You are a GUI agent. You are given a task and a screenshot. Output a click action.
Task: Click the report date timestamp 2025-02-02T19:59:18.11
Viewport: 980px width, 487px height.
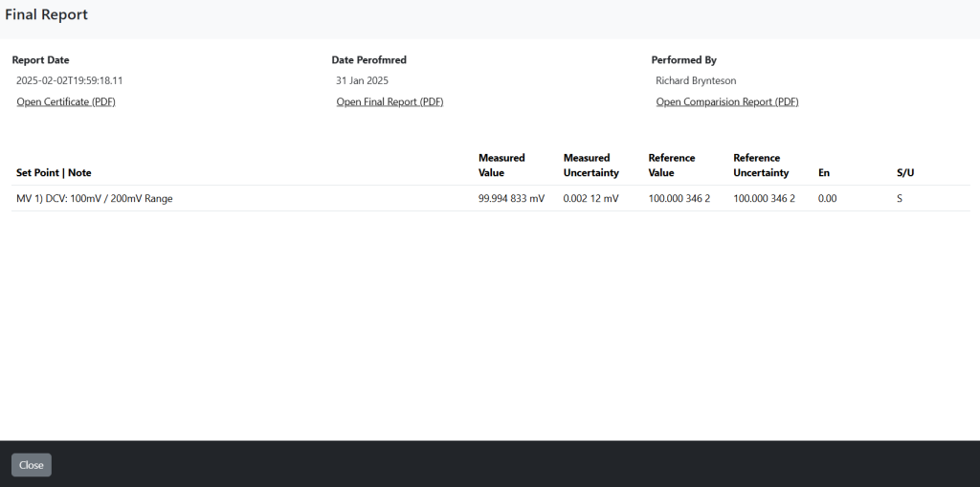[69, 80]
